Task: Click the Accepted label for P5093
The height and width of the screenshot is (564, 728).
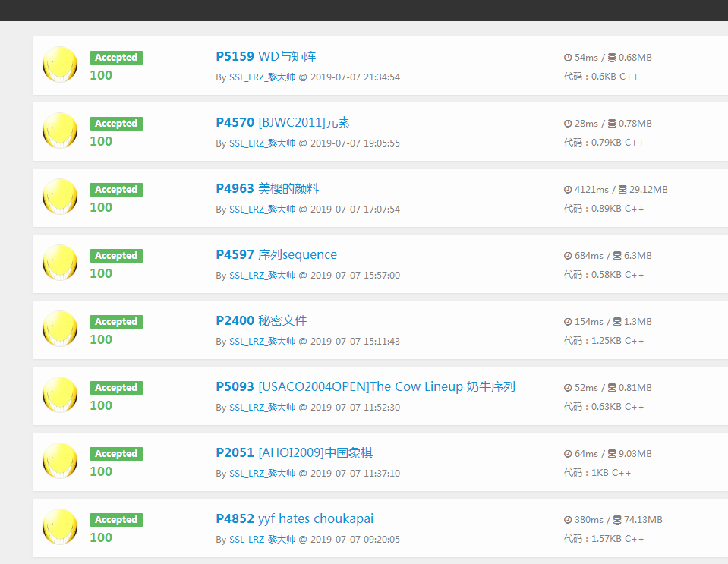Action: pos(117,388)
